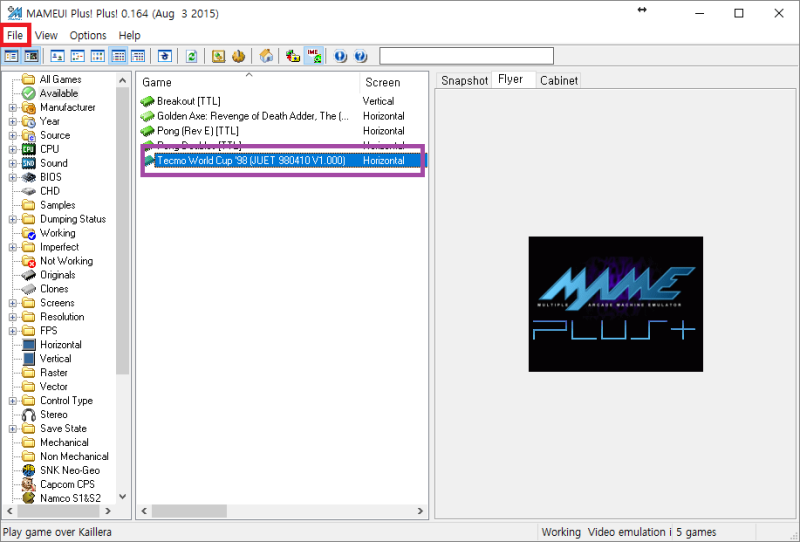
Task: Switch to grouped view icon
Action: [138, 56]
